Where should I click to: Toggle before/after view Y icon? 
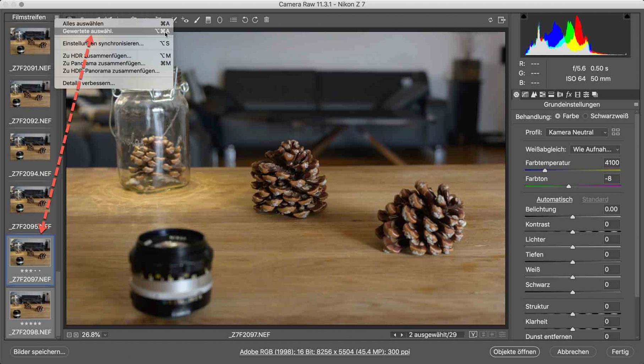pyautogui.click(x=473, y=334)
